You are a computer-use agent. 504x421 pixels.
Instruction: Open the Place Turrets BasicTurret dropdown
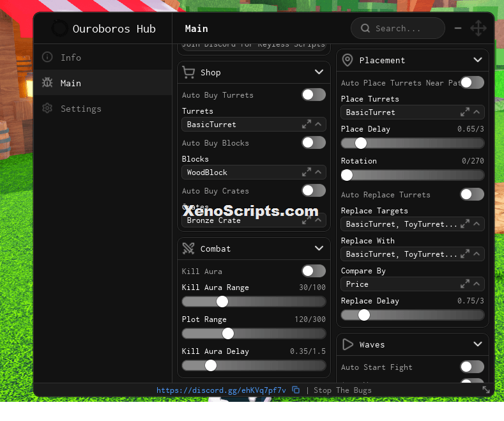[413, 112]
